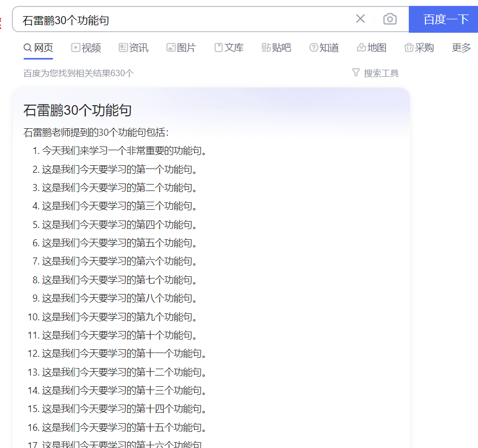Click the 贴吧 tab icon
This screenshot has width=478, height=448.
point(266,48)
